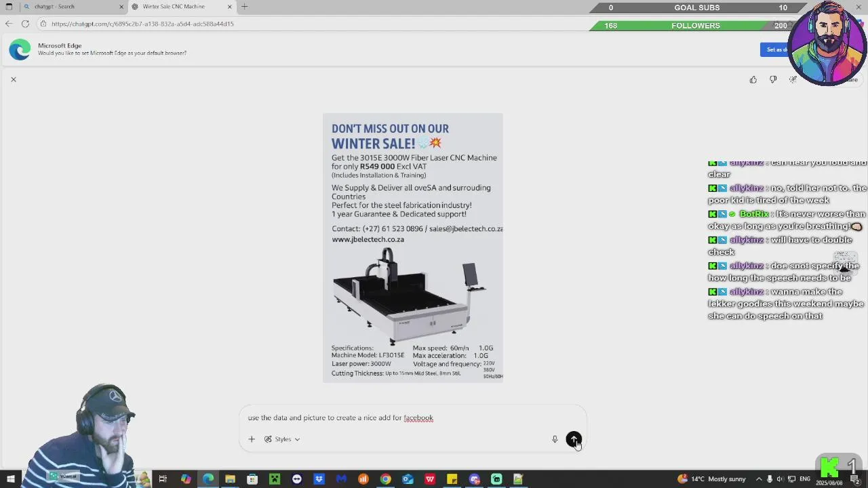This screenshot has width=868, height=488.
Task: View site information lock icon
Action: tap(43, 24)
